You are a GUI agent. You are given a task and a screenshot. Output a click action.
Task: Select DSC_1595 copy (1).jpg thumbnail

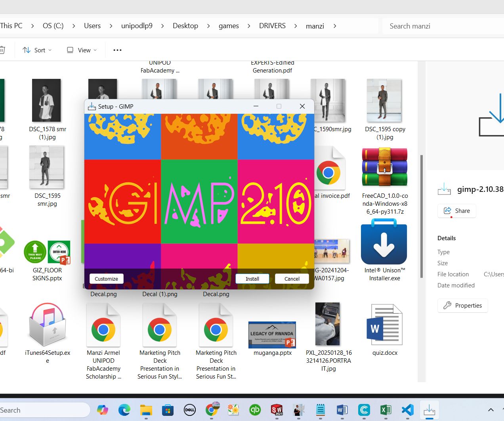(384, 100)
